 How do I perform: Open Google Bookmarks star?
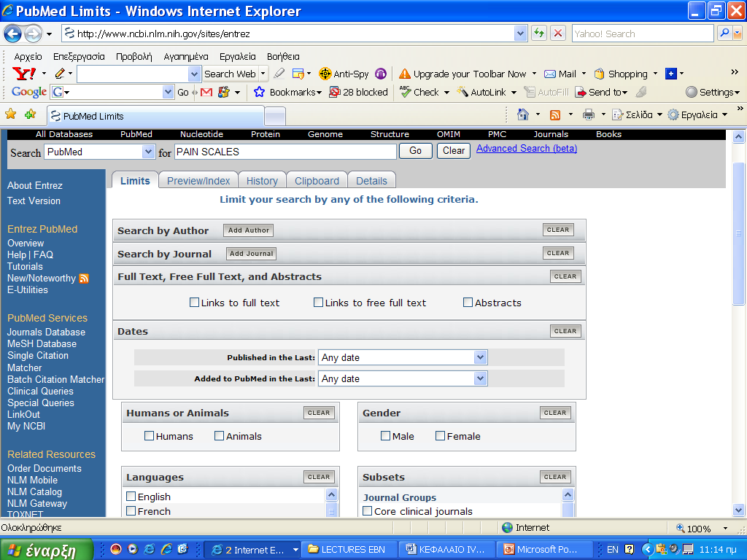(259, 92)
